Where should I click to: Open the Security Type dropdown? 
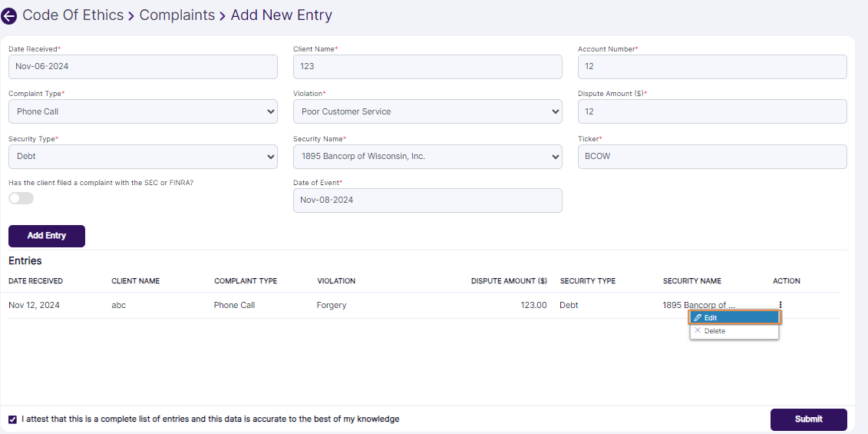point(143,157)
